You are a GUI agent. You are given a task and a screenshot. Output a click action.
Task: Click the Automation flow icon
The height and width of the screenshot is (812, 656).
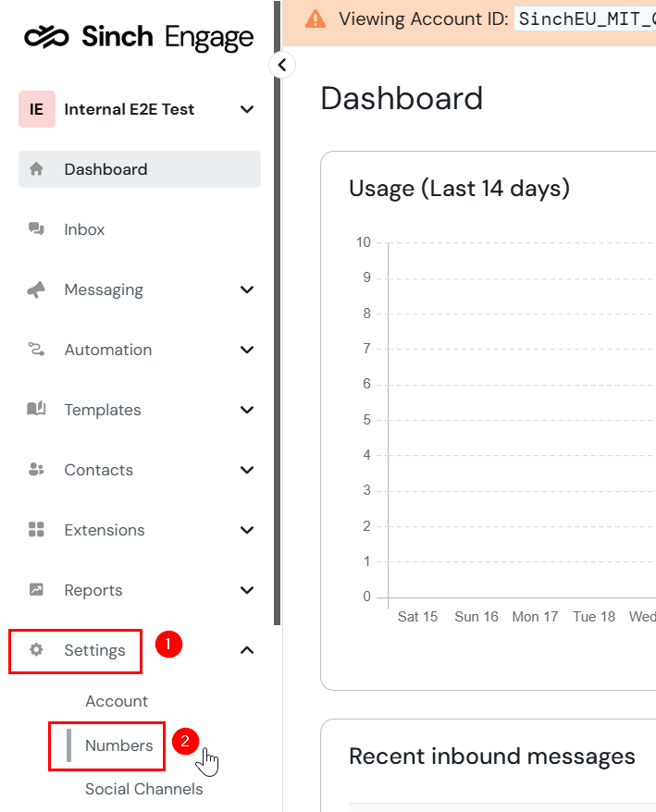coord(36,350)
